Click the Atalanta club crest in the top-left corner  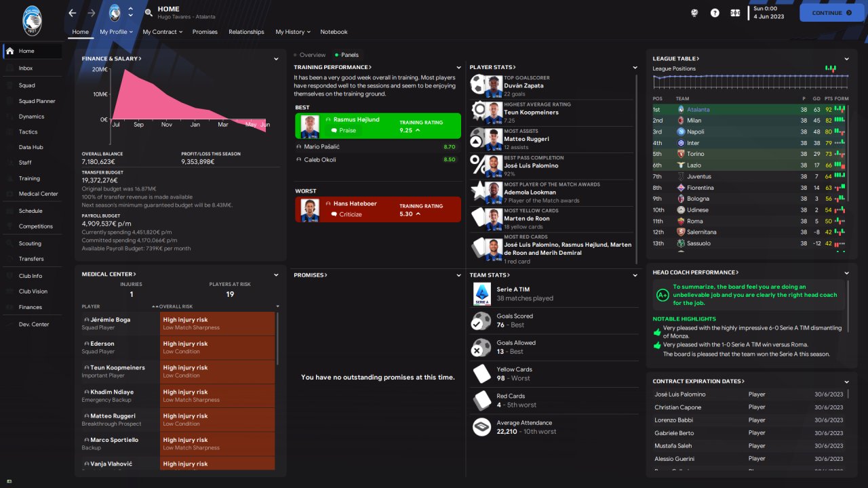click(31, 21)
